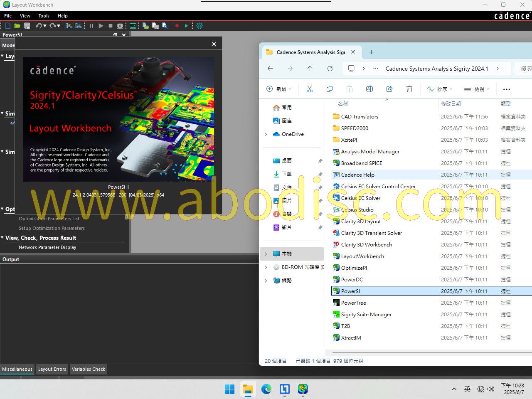Select the XtractIM shortcut
The height and width of the screenshot is (399, 532).
pos(351,338)
